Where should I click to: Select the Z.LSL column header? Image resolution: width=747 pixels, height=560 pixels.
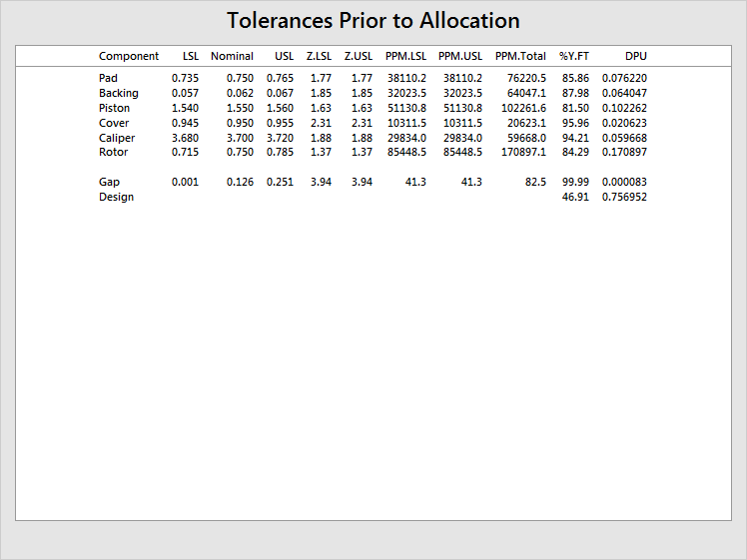[x=319, y=56]
